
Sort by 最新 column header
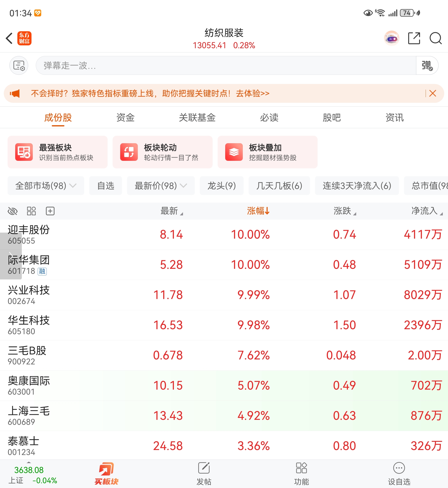point(171,211)
